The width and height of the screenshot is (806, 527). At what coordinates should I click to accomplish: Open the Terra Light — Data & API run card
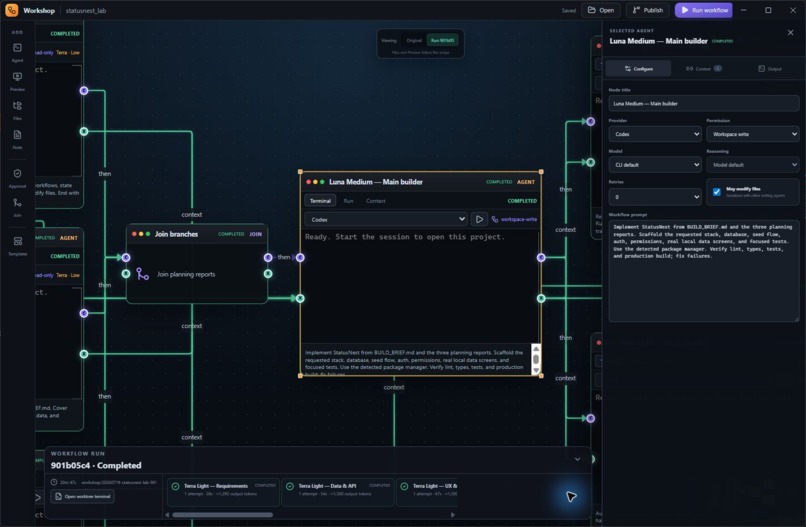[x=338, y=492]
